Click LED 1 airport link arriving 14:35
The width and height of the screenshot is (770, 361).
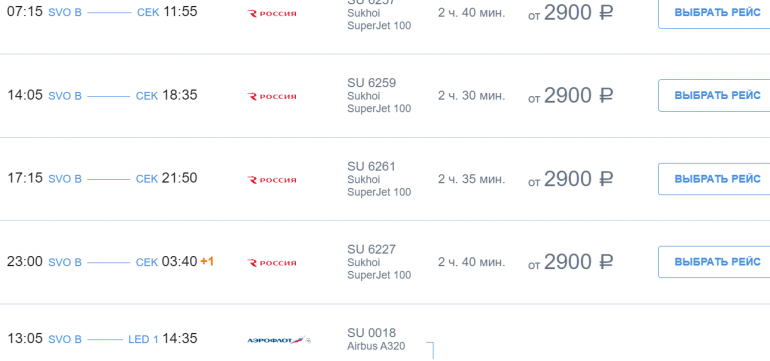coord(143,339)
